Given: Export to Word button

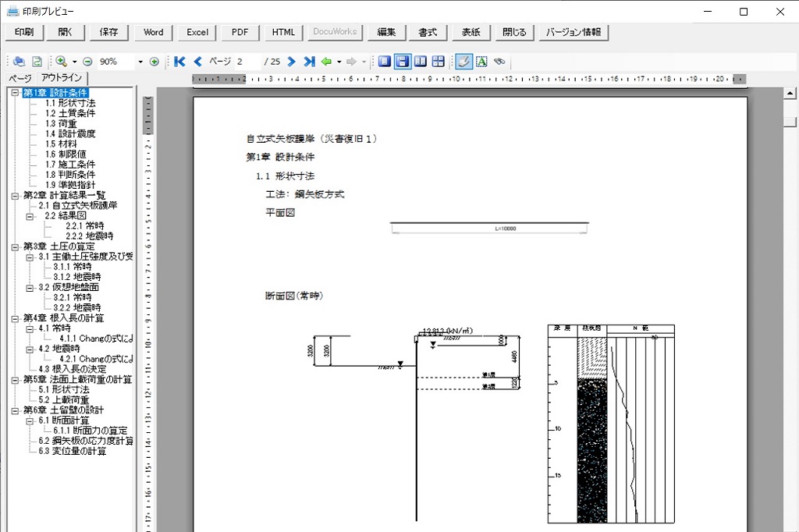Looking at the screenshot, I should point(154,32).
